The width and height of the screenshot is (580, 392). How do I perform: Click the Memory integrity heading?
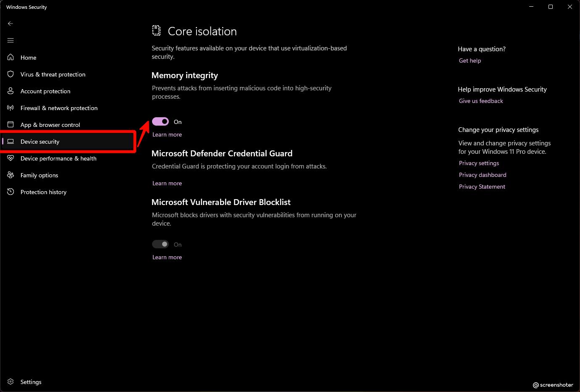[185, 75]
